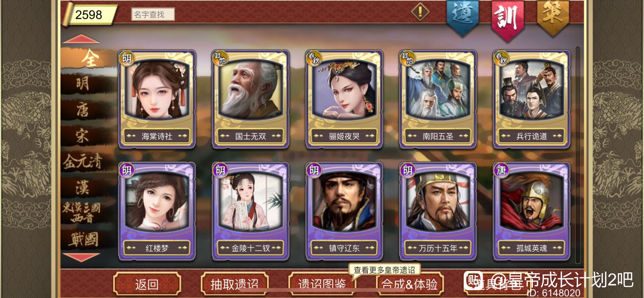The width and height of the screenshot is (644, 298).
Task: Select the 海棠诗社 card
Action: (157, 99)
